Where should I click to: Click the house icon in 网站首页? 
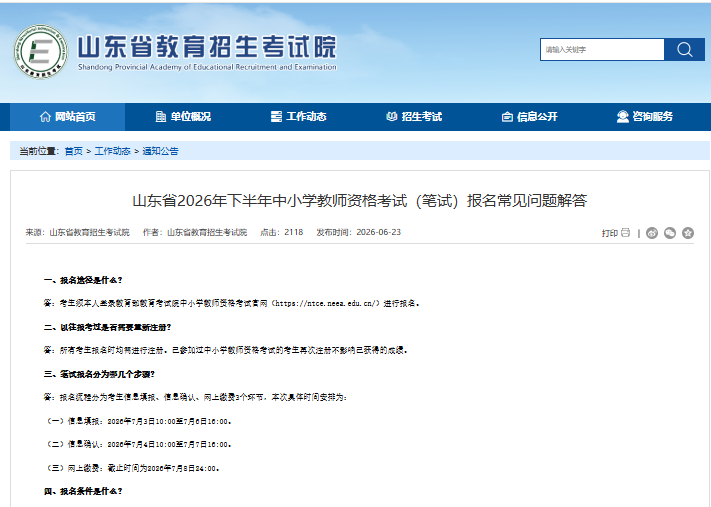[45, 117]
